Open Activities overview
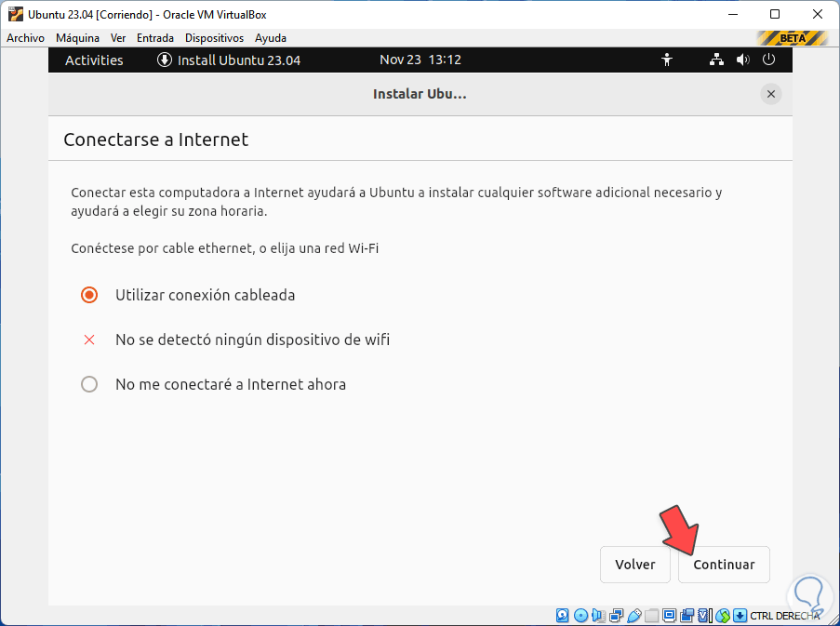 click(x=94, y=60)
